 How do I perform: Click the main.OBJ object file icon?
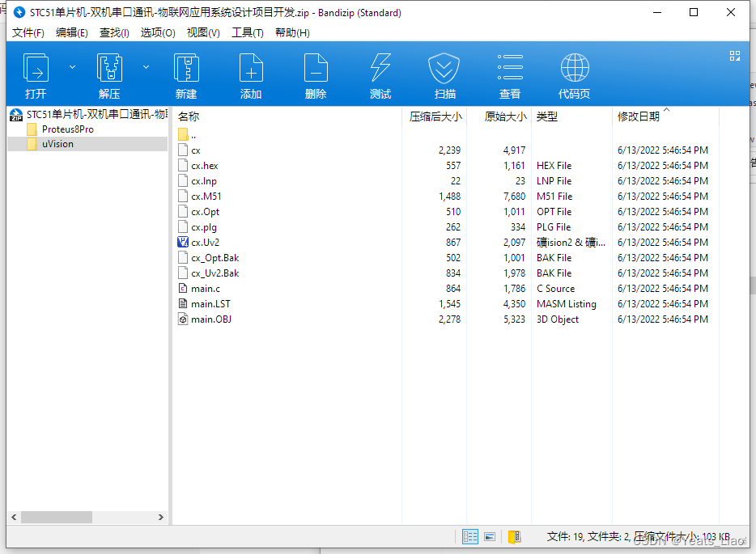[x=183, y=319]
